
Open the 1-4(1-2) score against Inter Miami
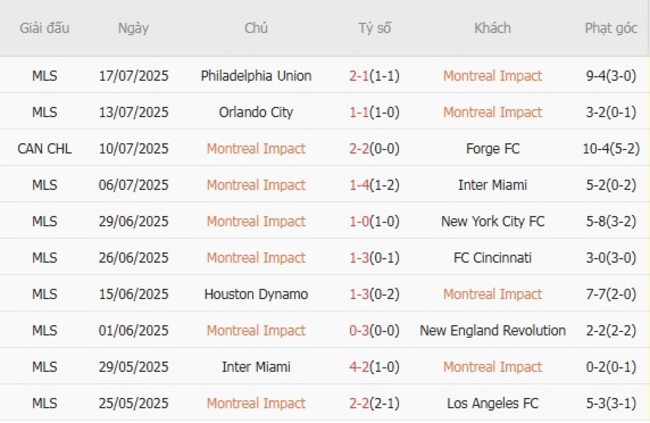click(375, 185)
